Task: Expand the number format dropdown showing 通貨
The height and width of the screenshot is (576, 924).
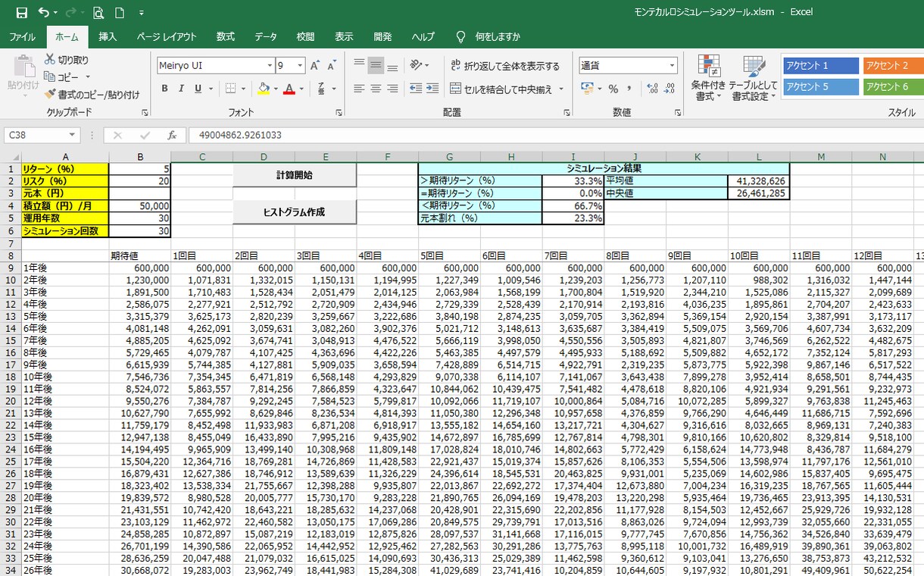Action: [671, 66]
